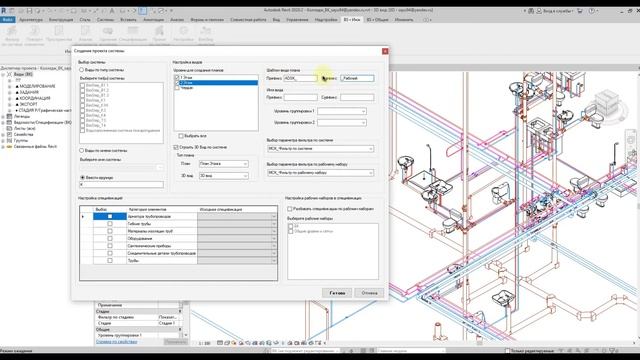The width and height of the screenshot is (640, 360).
Task: Click the 'Спецификации' ribbon tool icon
Action: tap(133, 31)
